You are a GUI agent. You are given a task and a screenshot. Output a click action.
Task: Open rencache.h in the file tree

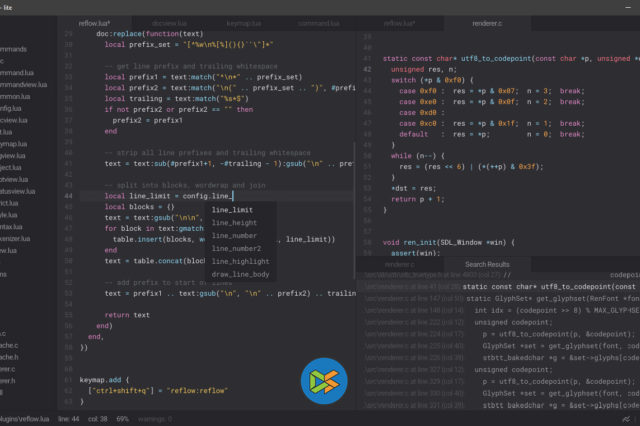click(9, 357)
